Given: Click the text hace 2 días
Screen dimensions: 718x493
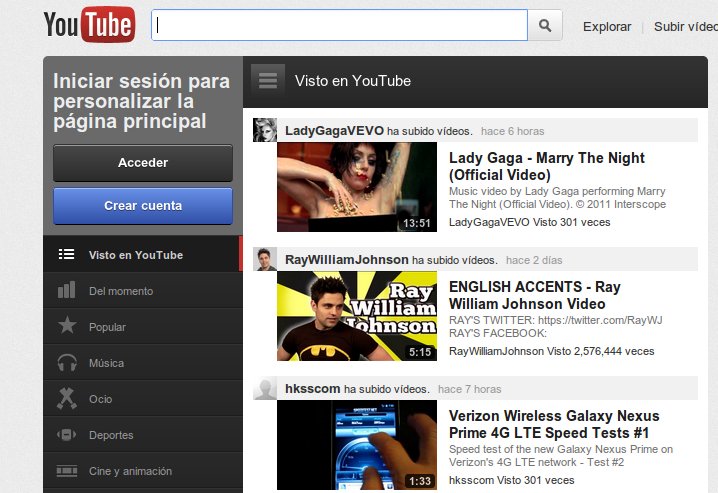Looking at the screenshot, I should pos(534,261).
